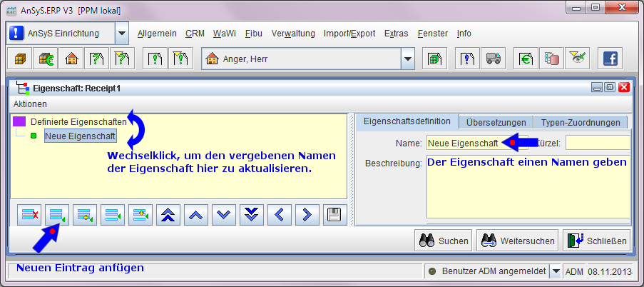Click into the Name input field
Viewport: 644px width, 287px height.
tap(464, 143)
